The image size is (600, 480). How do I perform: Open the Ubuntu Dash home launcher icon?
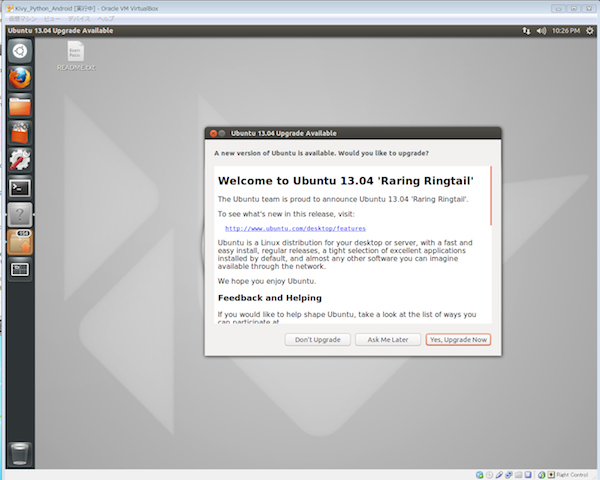point(20,51)
